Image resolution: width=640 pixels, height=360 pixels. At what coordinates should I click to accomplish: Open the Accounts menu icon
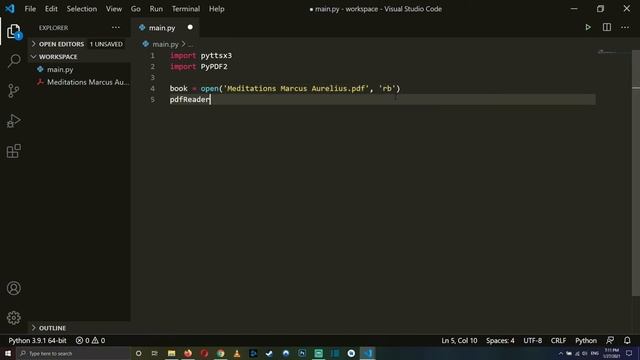click(13, 288)
